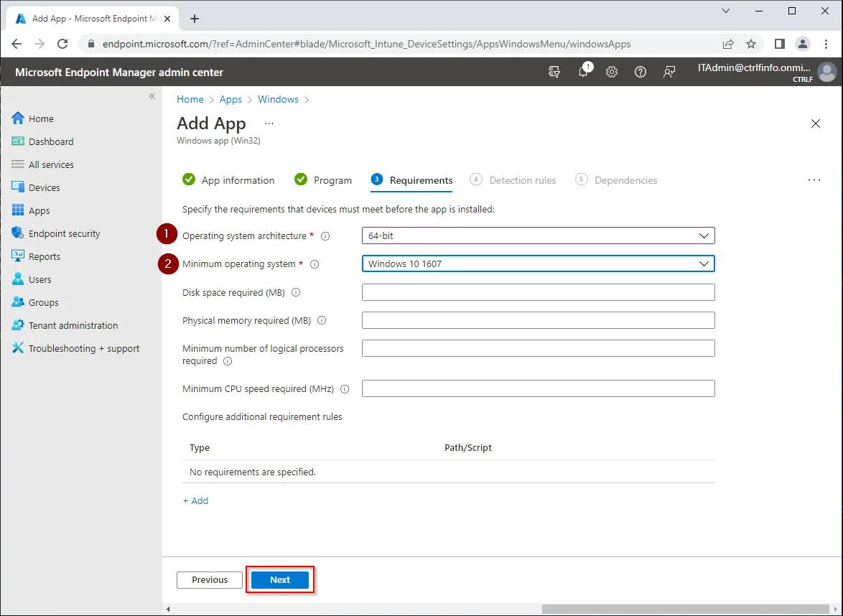Select the Requirements step tab
The height and width of the screenshot is (616, 843).
412,180
